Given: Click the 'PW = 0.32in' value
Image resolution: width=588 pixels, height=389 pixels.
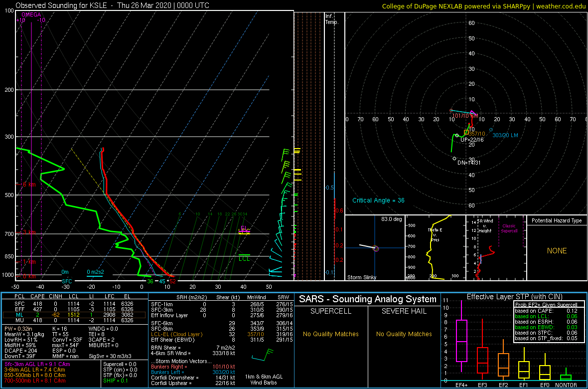Looking at the screenshot, I should click(18, 329).
